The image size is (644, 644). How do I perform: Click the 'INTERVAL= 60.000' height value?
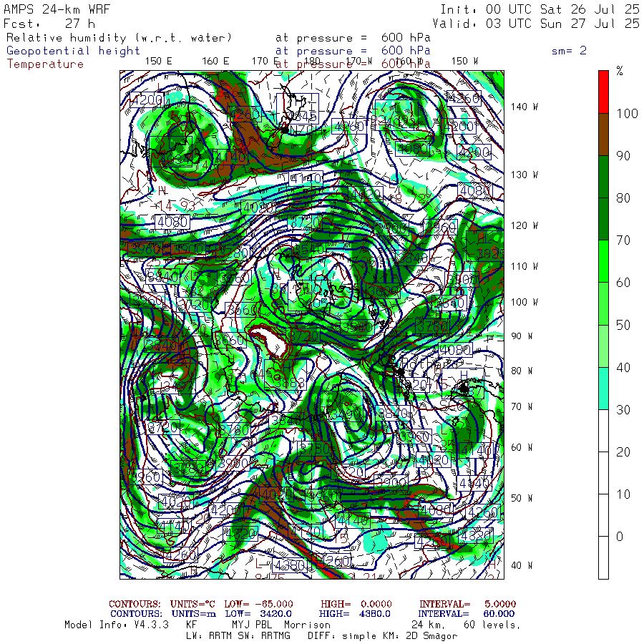[x=467, y=614]
